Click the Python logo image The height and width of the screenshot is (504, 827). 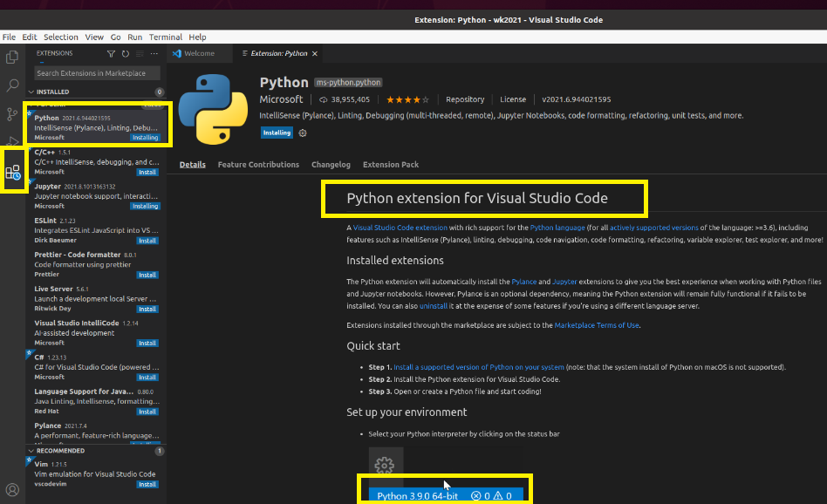click(213, 109)
